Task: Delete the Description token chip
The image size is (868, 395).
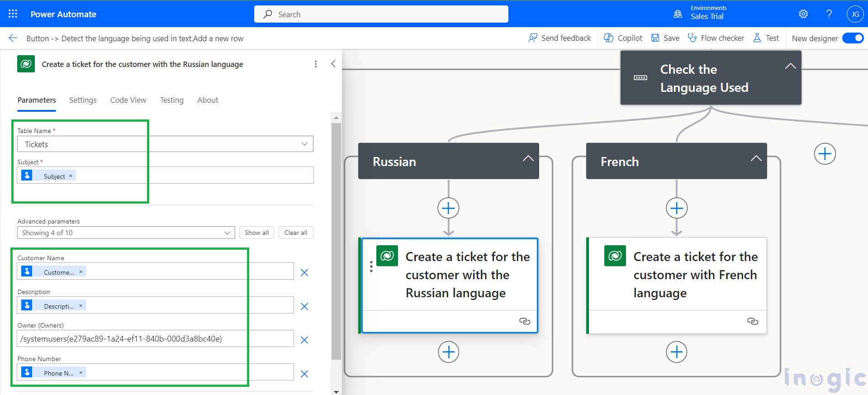Action: pyautogui.click(x=81, y=305)
